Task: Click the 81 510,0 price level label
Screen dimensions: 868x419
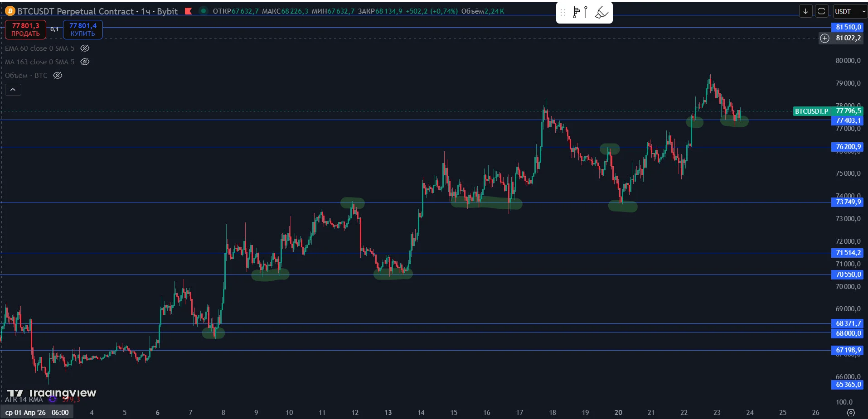Action: coord(848,27)
